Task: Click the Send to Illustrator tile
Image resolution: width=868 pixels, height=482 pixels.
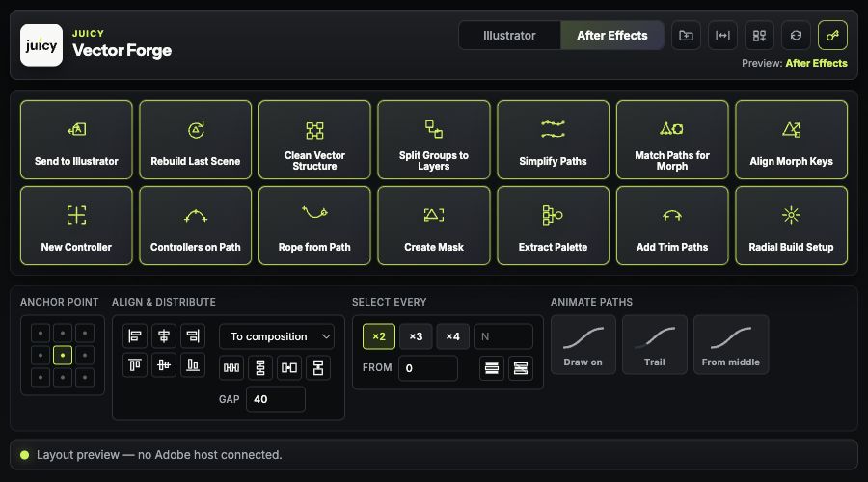Action: (x=76, y=140)
